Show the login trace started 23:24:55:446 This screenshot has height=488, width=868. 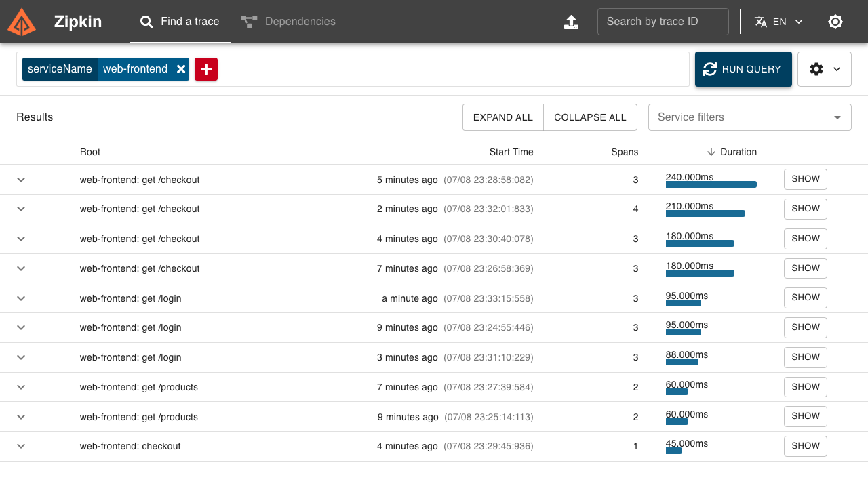(x=806, y=327)
